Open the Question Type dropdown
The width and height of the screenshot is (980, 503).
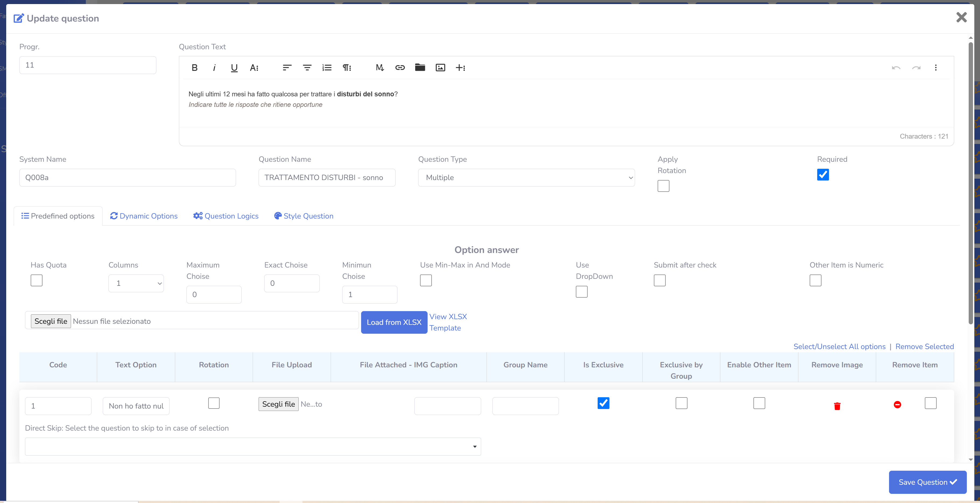click(526, 178)
